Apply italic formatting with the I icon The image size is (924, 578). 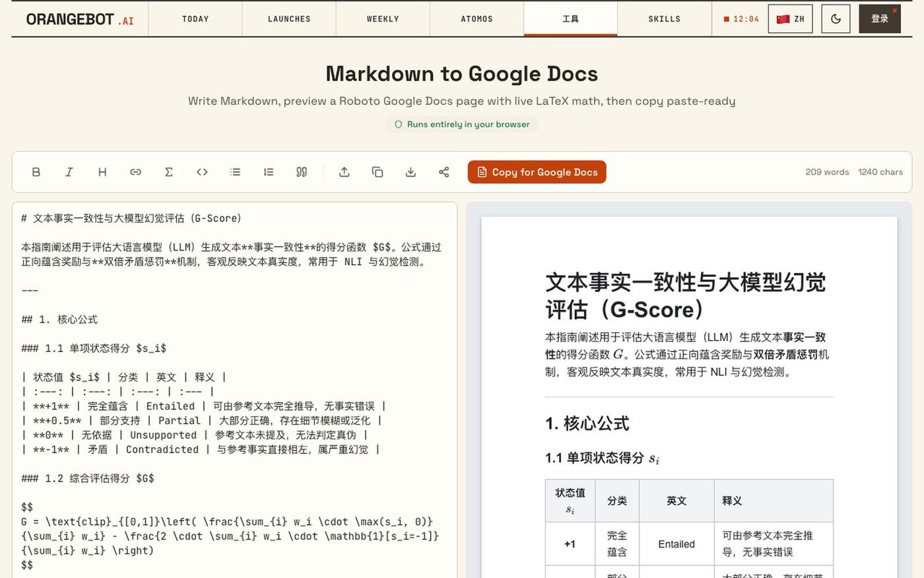pos(69,172)
